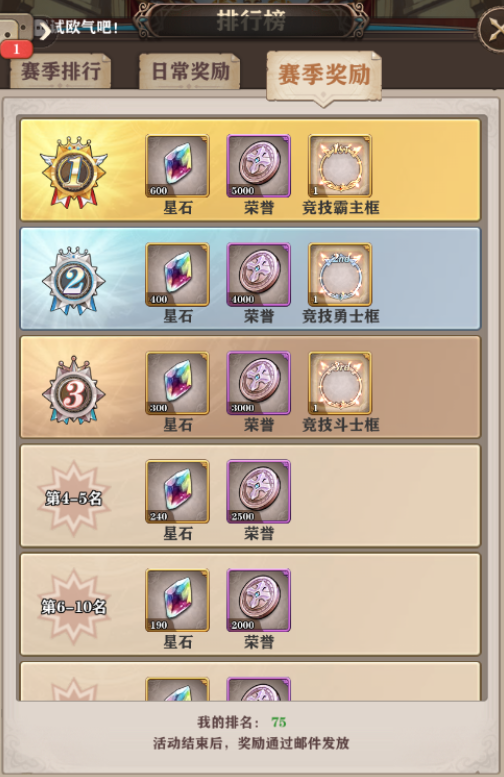Image resolution: width=504 pixels, height=777 pixels.
Task: Switch to the 日常奖励 tab
Action: pyautogui.click(x=190, y=72)
